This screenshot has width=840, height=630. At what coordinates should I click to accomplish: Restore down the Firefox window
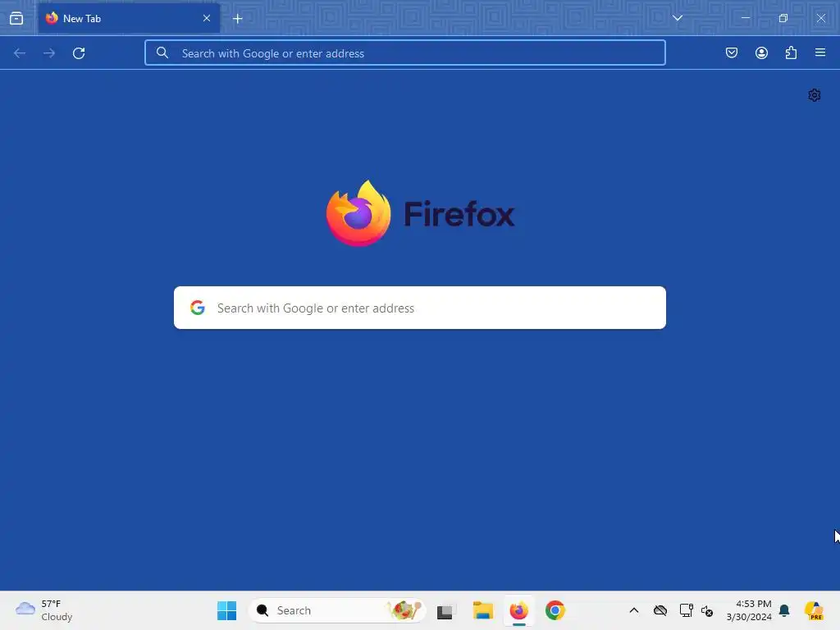(x=783, y=18)
